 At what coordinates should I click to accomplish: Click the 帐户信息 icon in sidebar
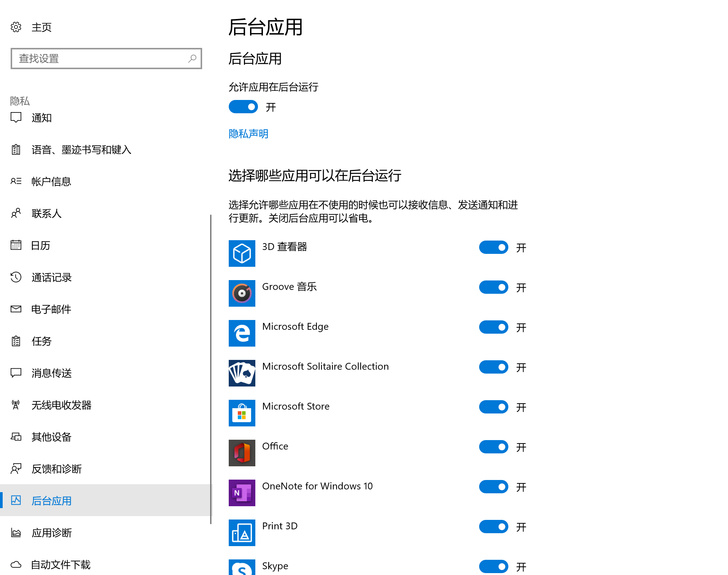click(16, 182)
